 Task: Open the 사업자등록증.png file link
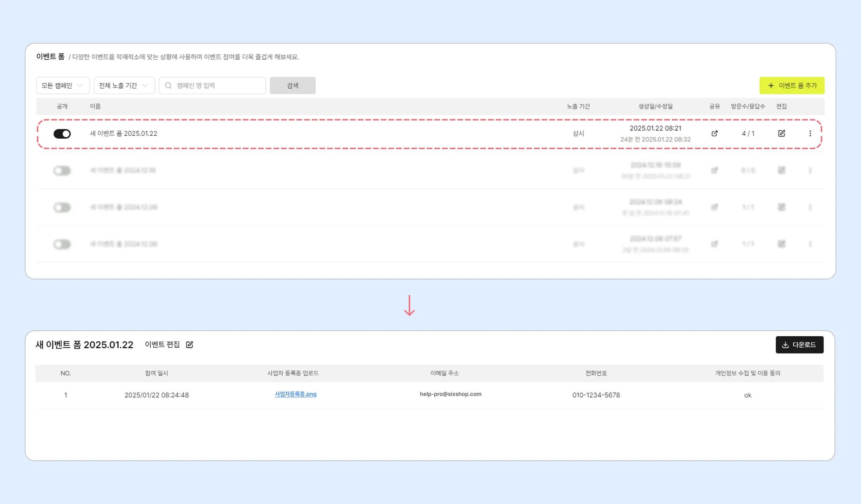click(296, 394)
